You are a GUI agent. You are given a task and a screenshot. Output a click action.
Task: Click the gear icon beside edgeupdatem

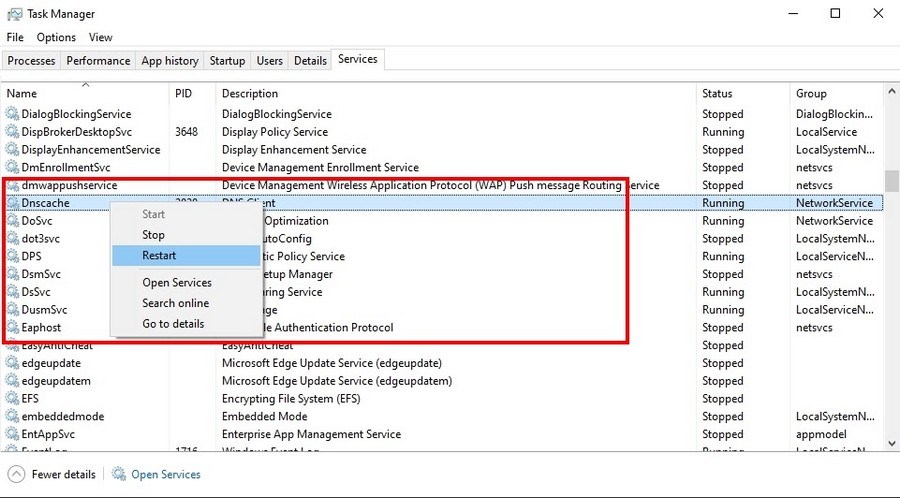12,380
